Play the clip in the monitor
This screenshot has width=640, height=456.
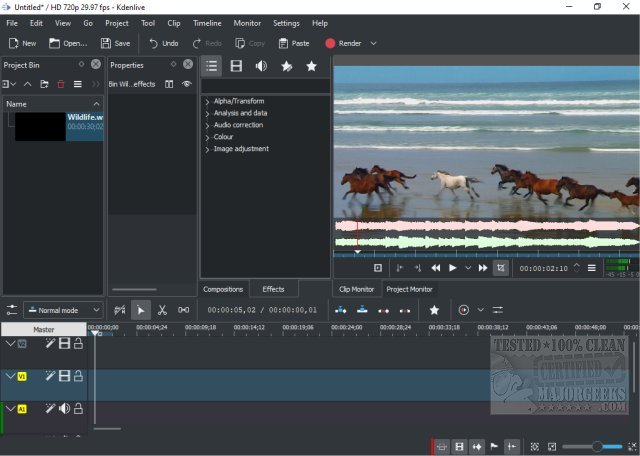click(x=453, y=268)
